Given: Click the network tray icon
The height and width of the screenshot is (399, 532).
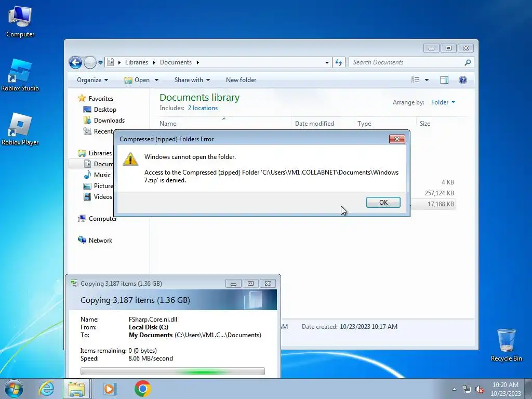Looking at the screenshot, I should tap(467, 390).
